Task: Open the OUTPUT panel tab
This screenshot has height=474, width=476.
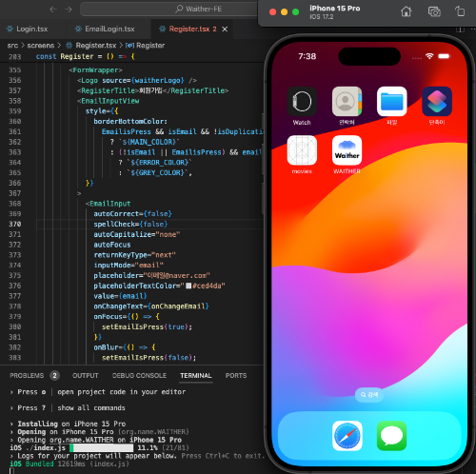Action: click(x=85, y=376)
